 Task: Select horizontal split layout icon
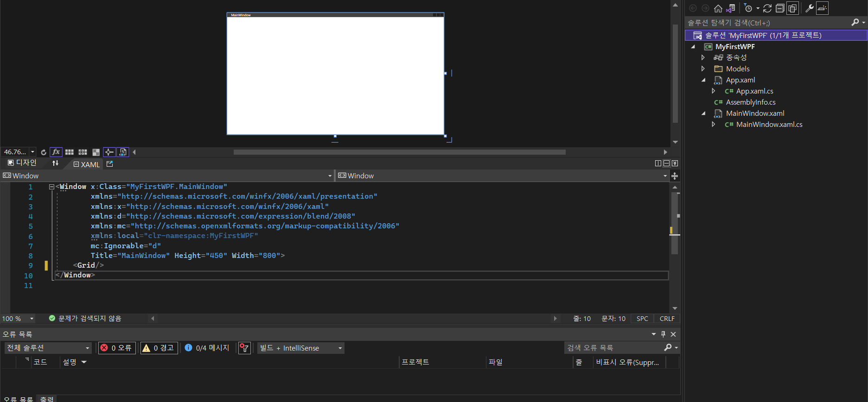666,163
